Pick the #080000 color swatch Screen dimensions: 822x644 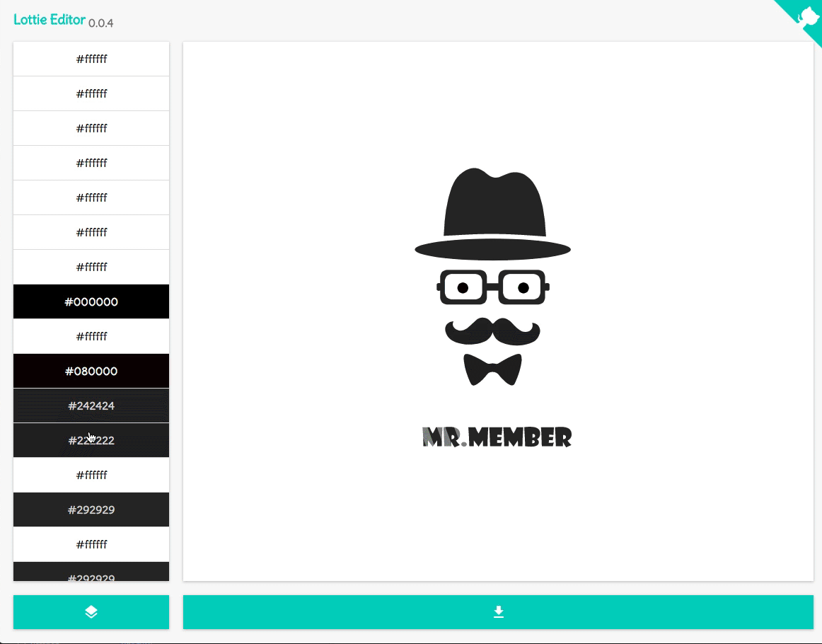(x=91, y=372)
